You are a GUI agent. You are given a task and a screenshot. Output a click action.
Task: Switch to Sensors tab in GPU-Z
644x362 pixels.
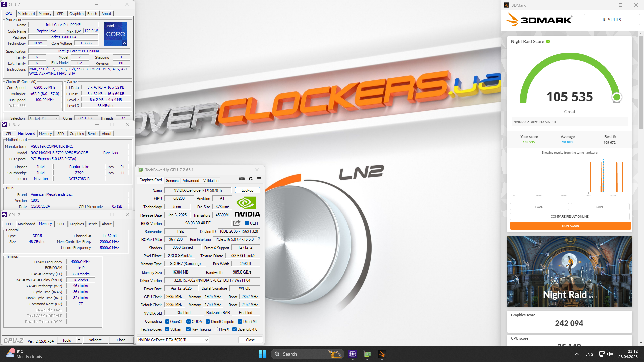coord(172,180)
